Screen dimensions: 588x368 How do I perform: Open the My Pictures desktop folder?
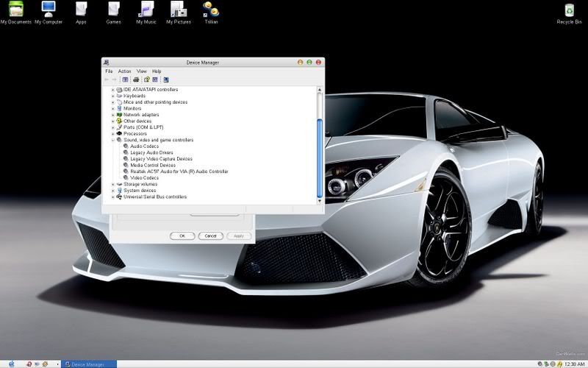178,10
